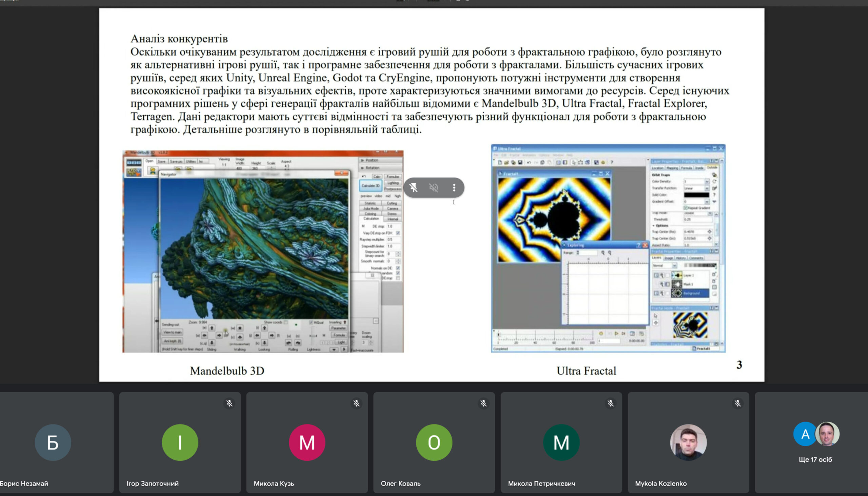Click the play icon in Ultra Fractal timeline

[616, 334]
